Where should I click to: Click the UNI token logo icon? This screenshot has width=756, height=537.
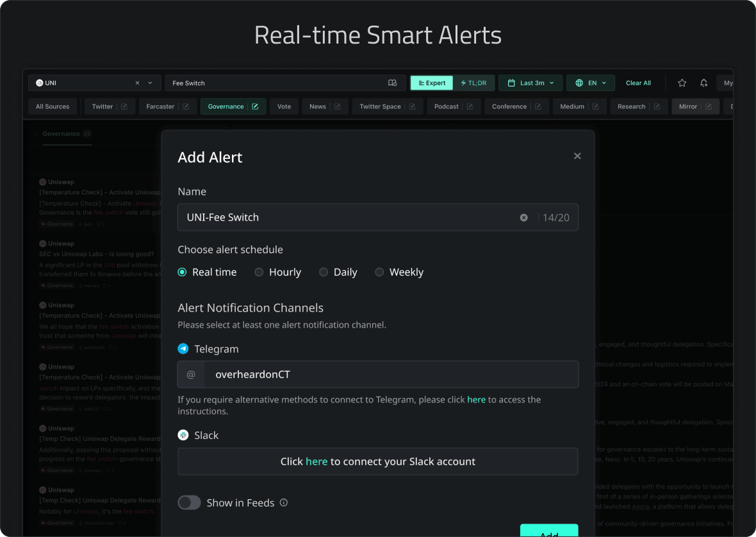40,83
